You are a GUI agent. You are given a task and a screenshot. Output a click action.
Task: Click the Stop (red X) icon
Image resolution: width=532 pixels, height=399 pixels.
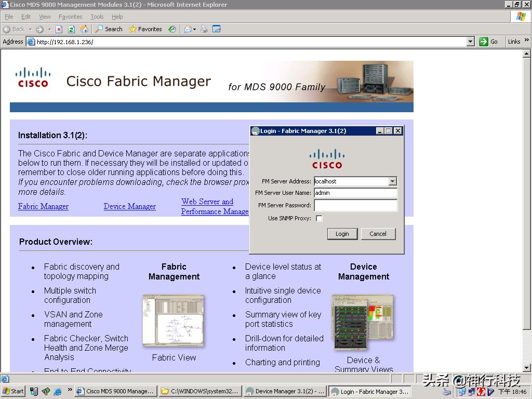(59, 29)
